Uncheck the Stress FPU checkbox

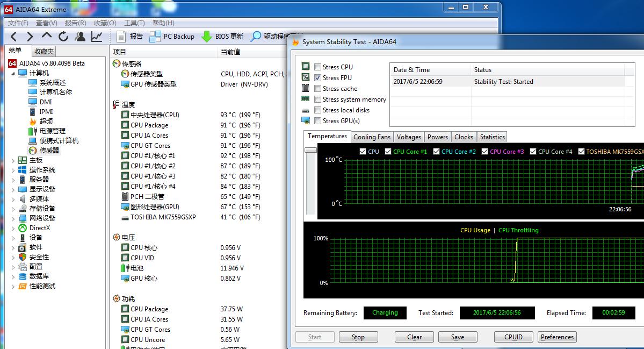tap(318, 78)
